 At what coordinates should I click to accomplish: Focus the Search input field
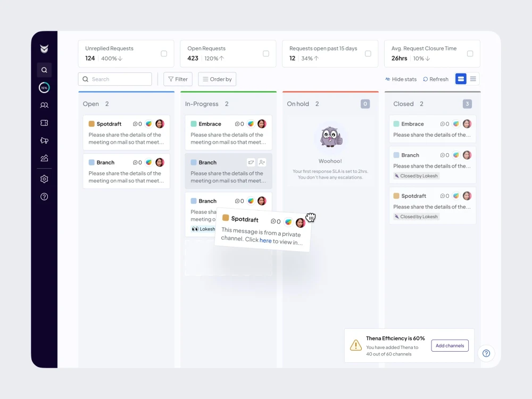(x=115, y=79)
